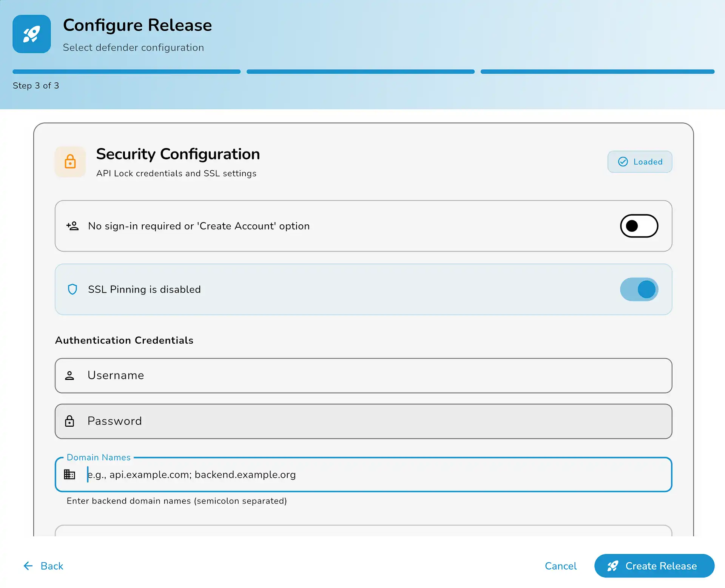Click the 'Enter backend domain names' helper text
Image resolution: width=725 pixels, height=588 pixels.
point(177,501)
